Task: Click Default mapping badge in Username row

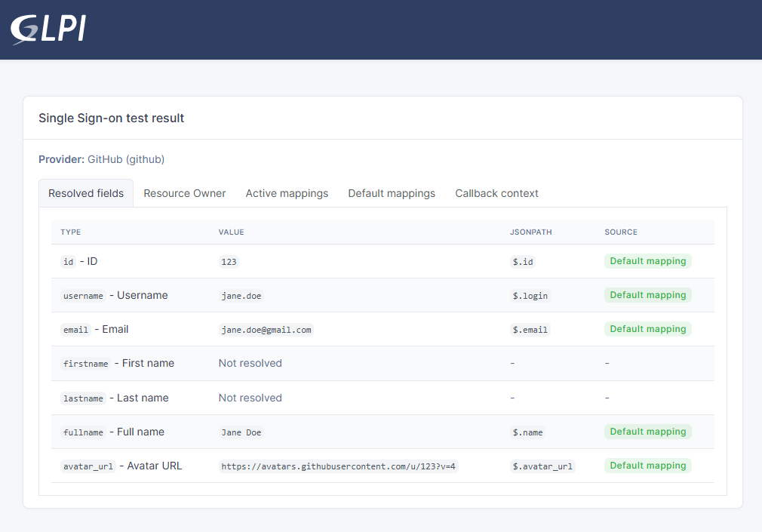Action: (x=648, y=295)
